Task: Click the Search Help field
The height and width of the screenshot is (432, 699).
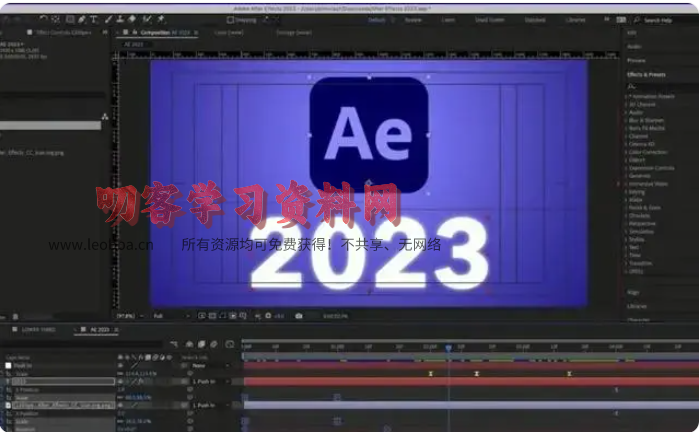Action: click(x=658, y=20)
